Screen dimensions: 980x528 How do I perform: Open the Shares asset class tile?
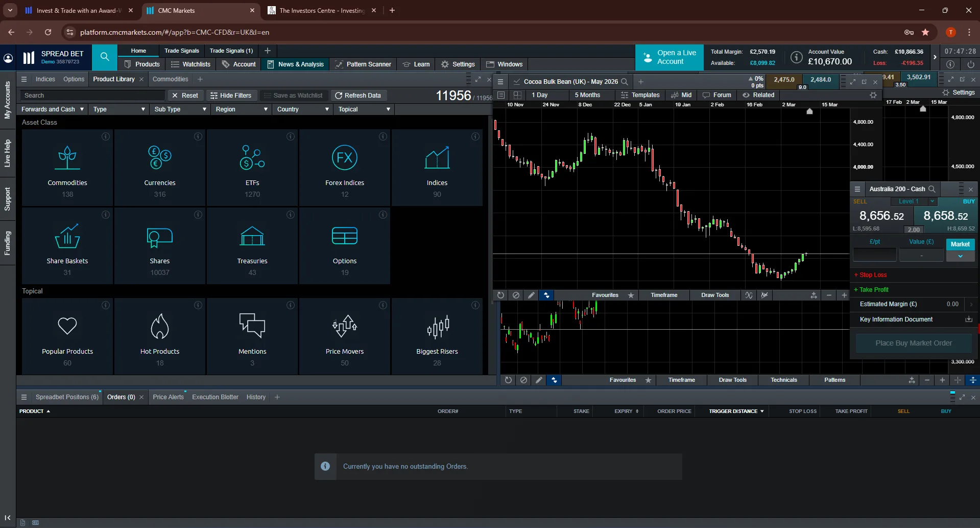coord(160,246)
